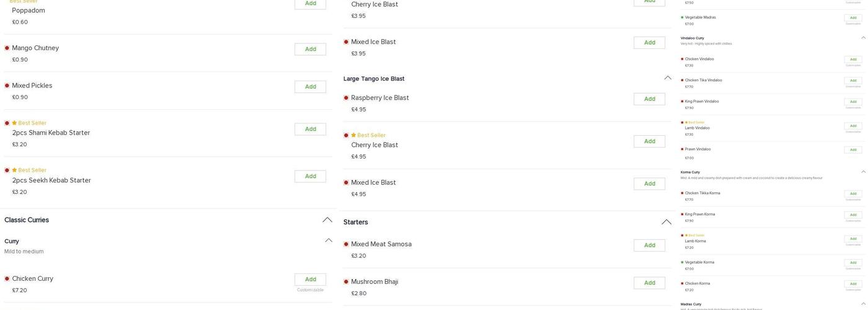
Task: Click Best Seller star above large Cherry Ice Blast
Action: [353, 135]
